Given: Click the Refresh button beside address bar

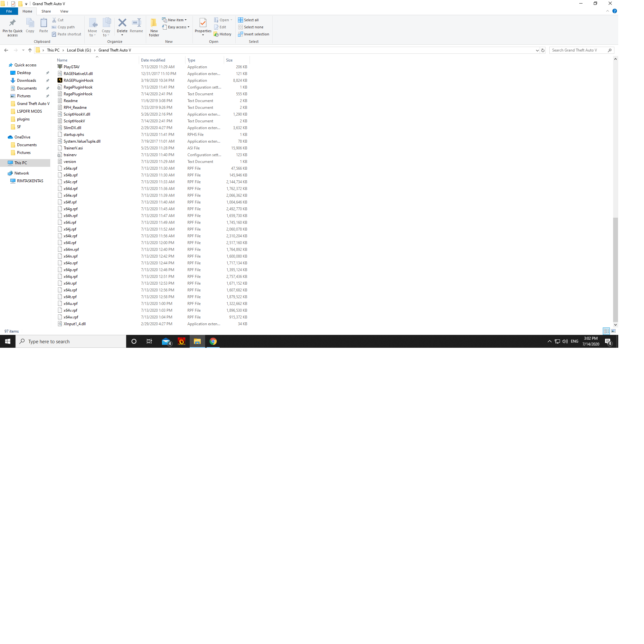Looking at the screenshot, I should click(x=543, y=50).
